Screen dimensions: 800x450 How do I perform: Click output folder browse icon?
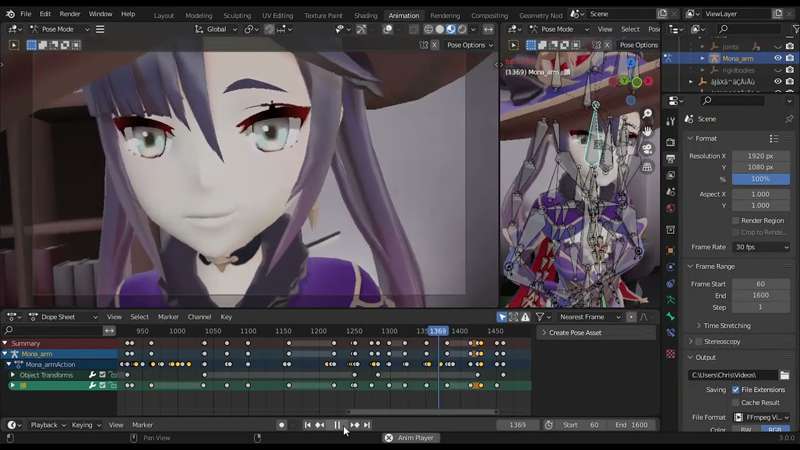click(x=784, y=375)
